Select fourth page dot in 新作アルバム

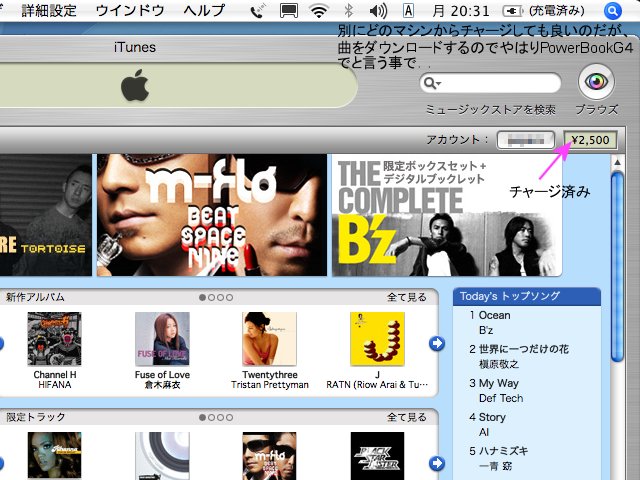click(229, 298)
